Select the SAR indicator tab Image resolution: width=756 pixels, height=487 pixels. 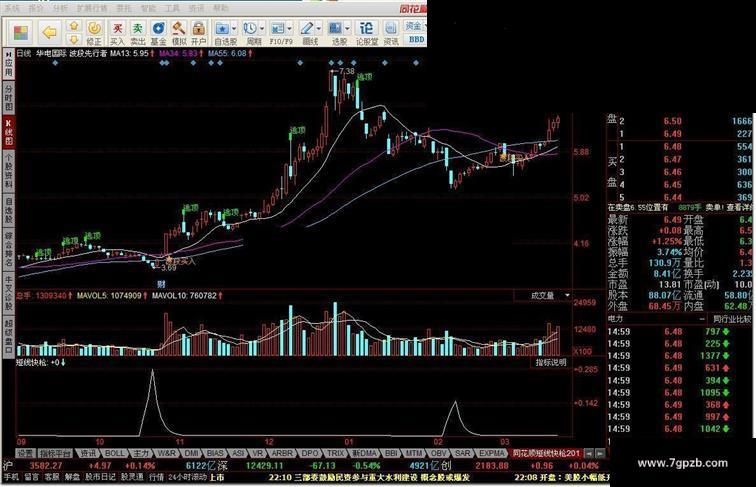[x=462, y=453]
